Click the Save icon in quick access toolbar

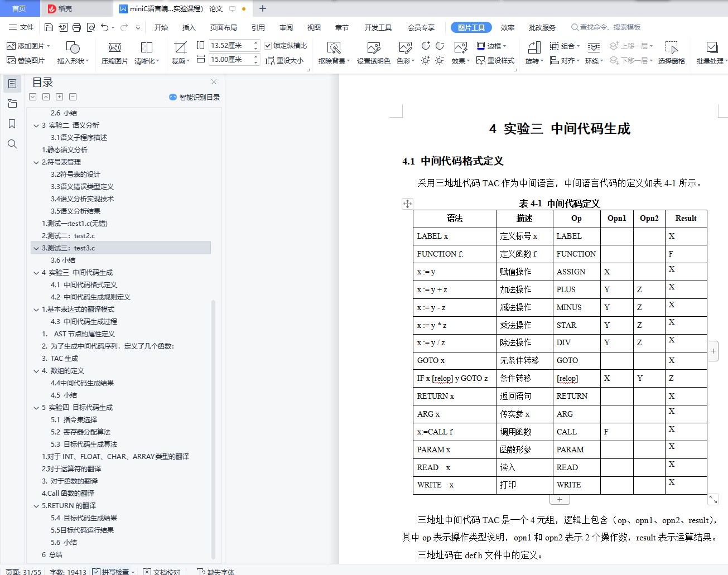49,27
